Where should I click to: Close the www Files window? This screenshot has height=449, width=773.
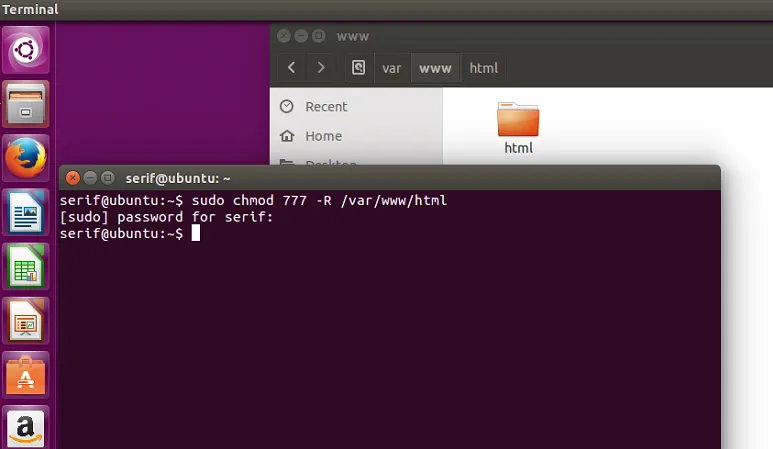[x=283, y=36]
